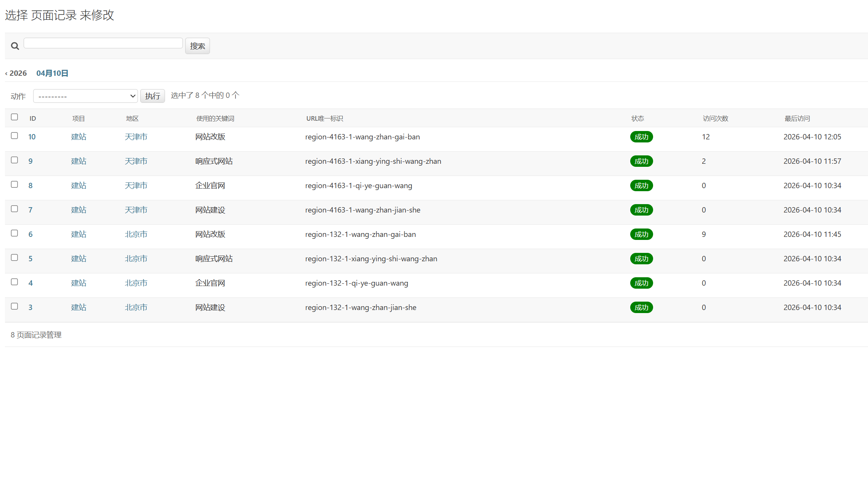This screenshot has height=489, width=868.
Task: Focus the search text input field
Action: 103,43
